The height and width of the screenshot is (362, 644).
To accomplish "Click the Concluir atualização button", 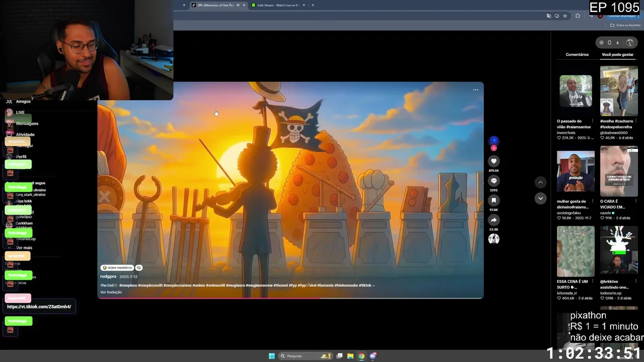I will 622,16.
